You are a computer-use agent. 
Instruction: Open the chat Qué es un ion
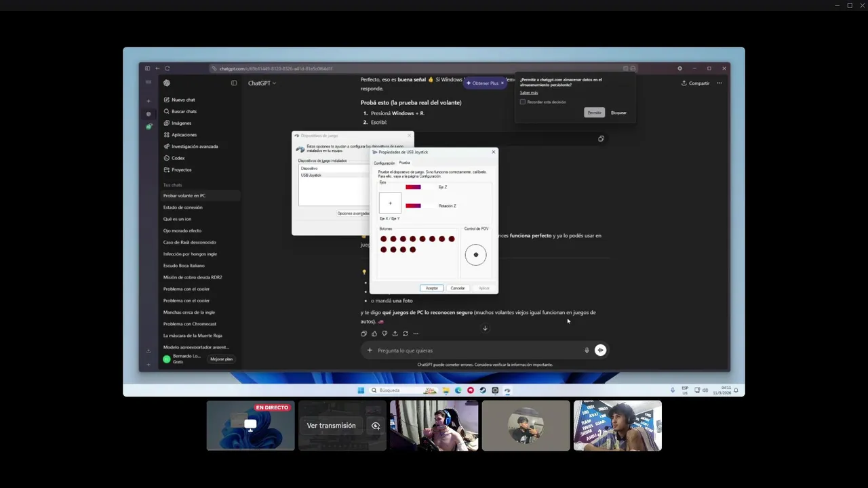(178, 219)
